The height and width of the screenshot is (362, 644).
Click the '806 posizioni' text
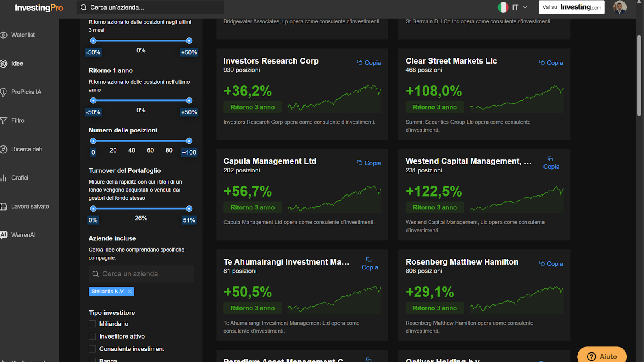pyautogui.click(x=424, y=271)
